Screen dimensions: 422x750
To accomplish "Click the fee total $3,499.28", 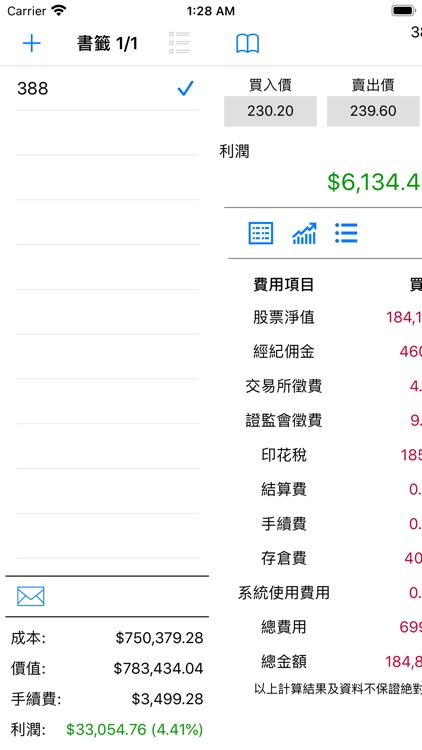I will pyautogui.click(x=167, y=699).
